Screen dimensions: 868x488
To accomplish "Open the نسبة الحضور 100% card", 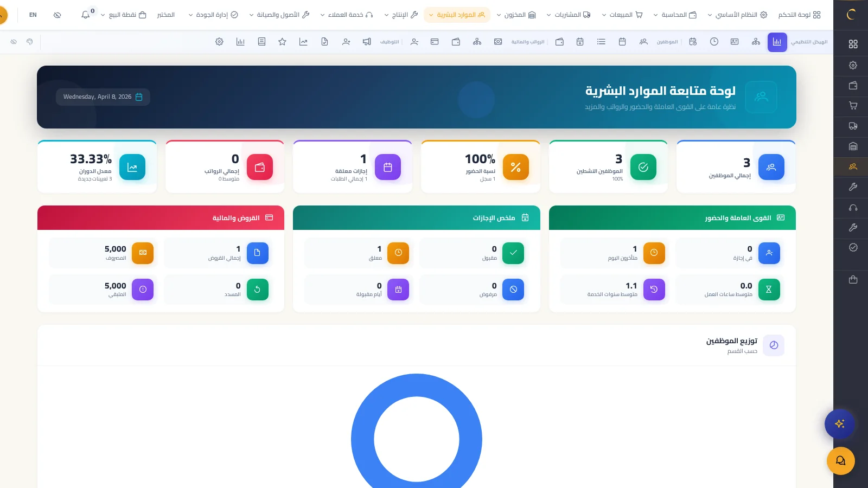I will 481,166.
